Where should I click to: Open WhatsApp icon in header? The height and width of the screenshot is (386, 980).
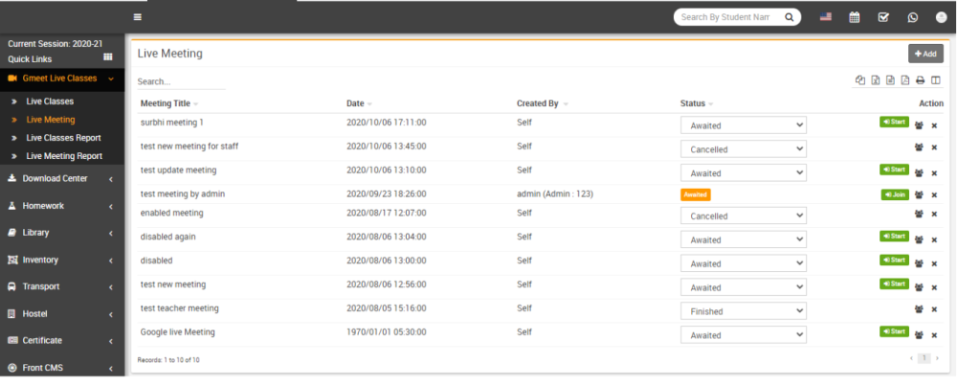tap(912, 17)
